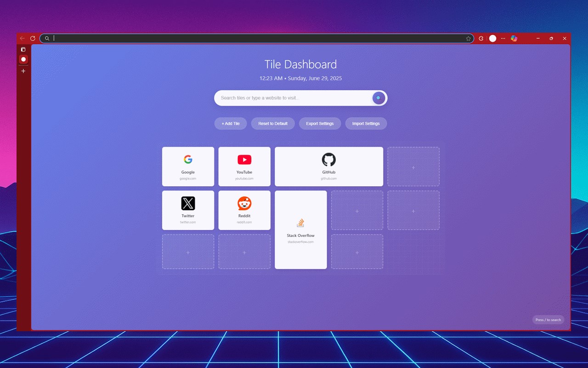Open the three-dot browser settings menu

point(503,39)
